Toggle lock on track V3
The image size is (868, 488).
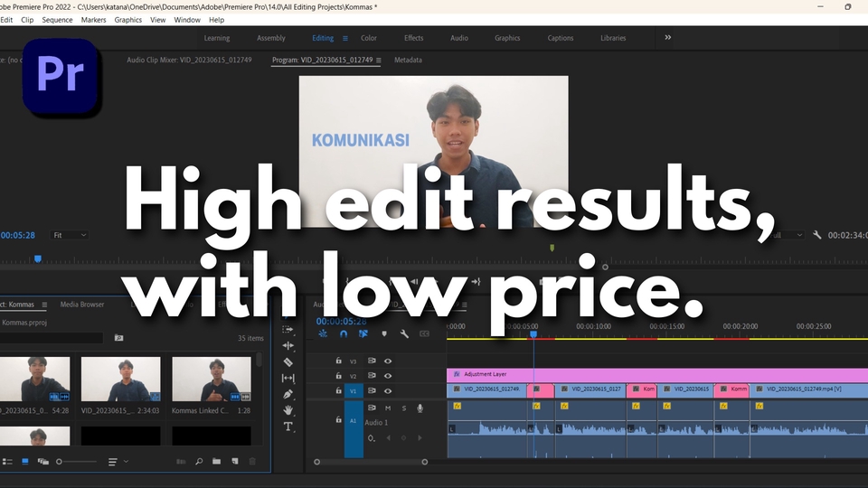click(x=339, y=361)
